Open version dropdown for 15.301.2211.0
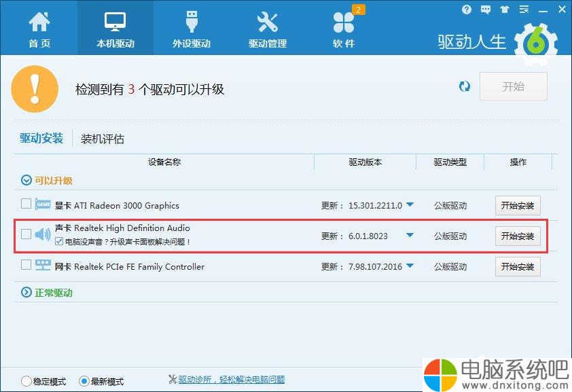 point(410,204)
